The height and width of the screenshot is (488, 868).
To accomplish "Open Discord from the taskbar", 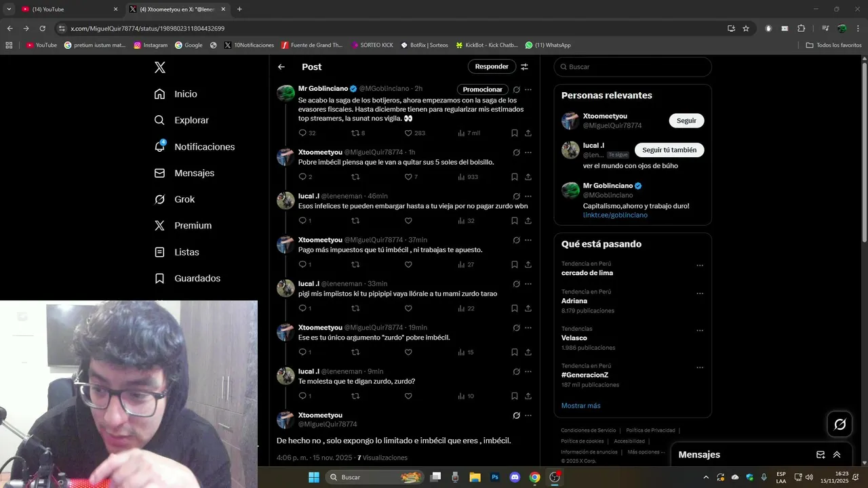I will coord(515,477).
